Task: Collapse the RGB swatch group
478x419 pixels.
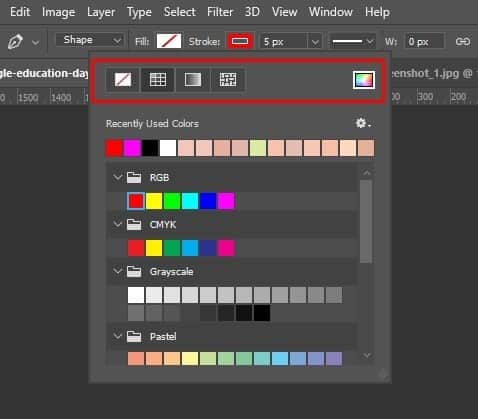Action: 117,177
